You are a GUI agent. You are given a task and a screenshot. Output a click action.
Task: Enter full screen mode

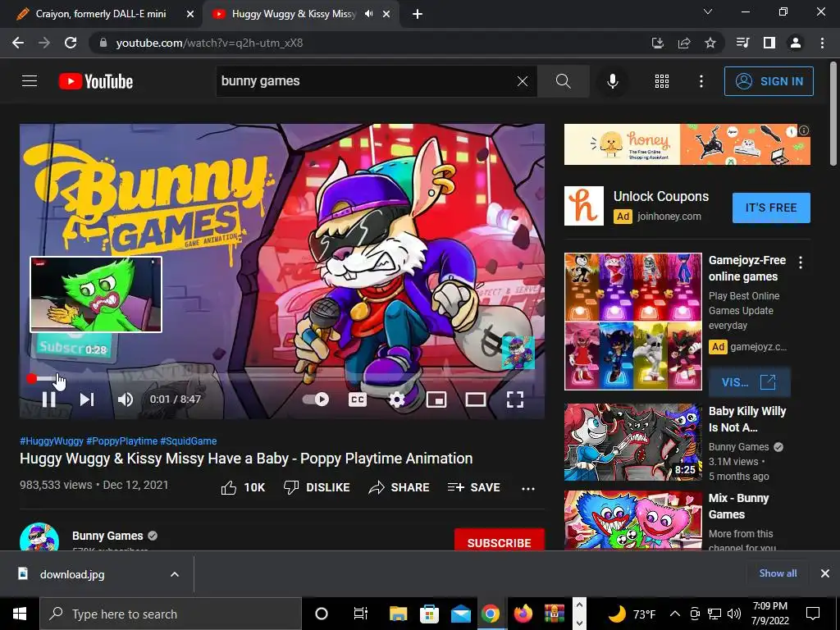(x=515, y=399)
